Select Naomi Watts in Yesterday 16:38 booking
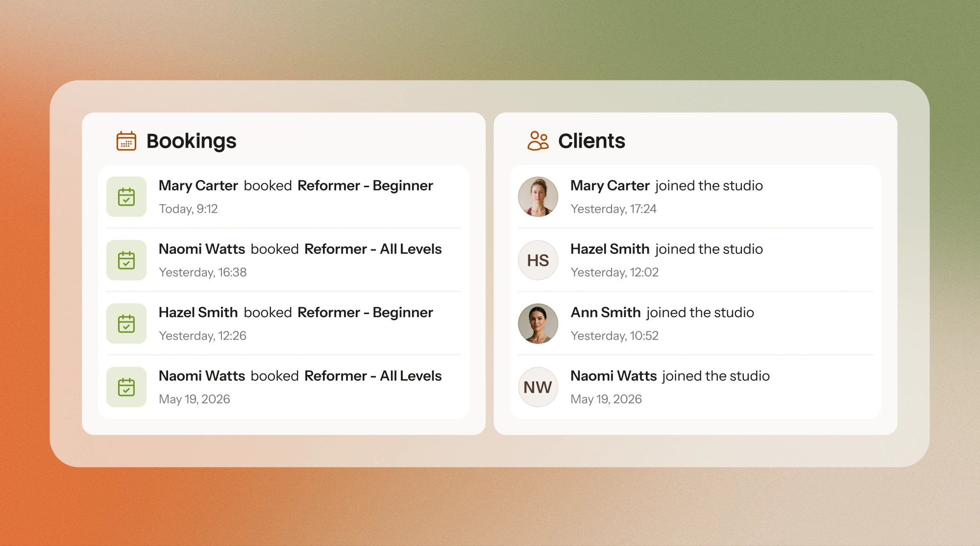Viewport: 980px width, 546px height. point(202,249)
